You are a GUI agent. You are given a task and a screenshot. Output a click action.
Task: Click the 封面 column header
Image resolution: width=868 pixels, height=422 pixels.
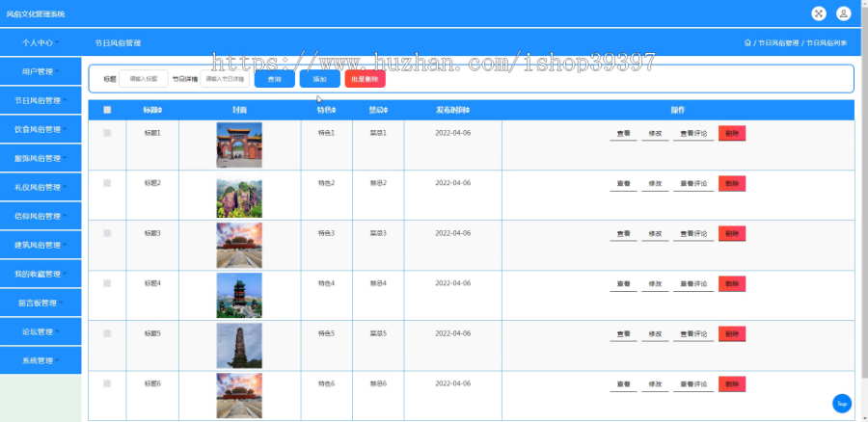pos(240,110)
